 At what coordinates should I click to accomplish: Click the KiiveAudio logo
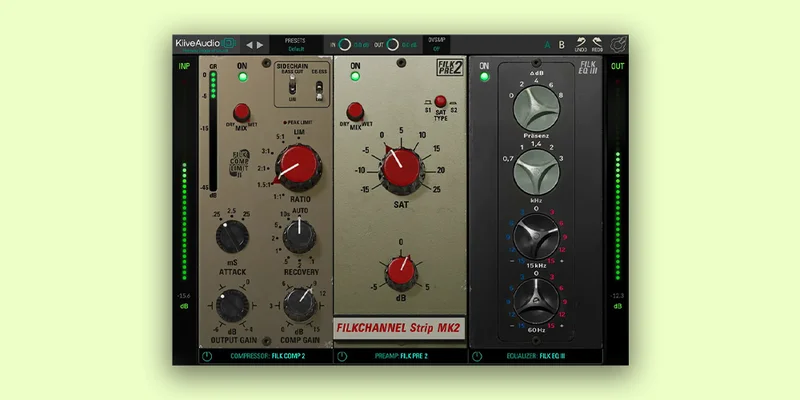[x=205, y=44]
